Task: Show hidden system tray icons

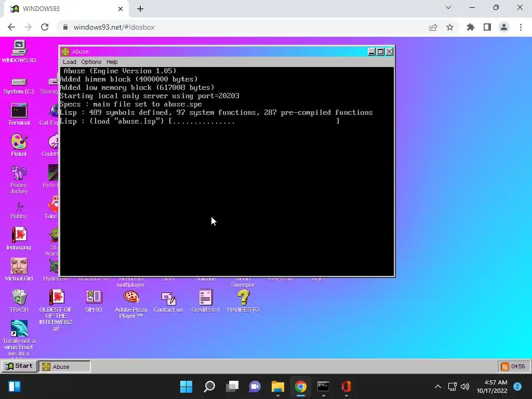Action: coord(438,387)
